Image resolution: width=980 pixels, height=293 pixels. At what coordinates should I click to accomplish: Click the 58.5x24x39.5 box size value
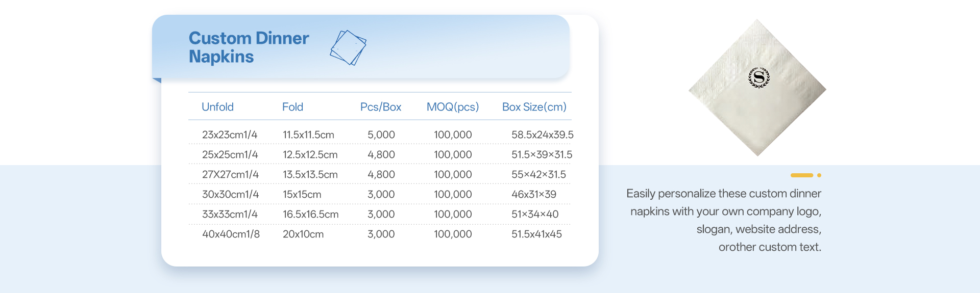542,135
